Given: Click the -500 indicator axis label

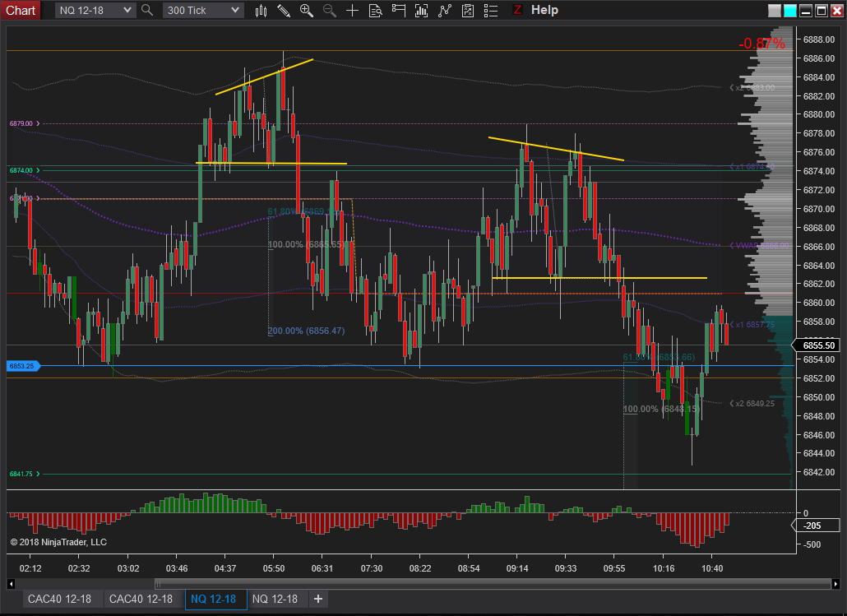Looking at the screenshot, I should 812,544.
